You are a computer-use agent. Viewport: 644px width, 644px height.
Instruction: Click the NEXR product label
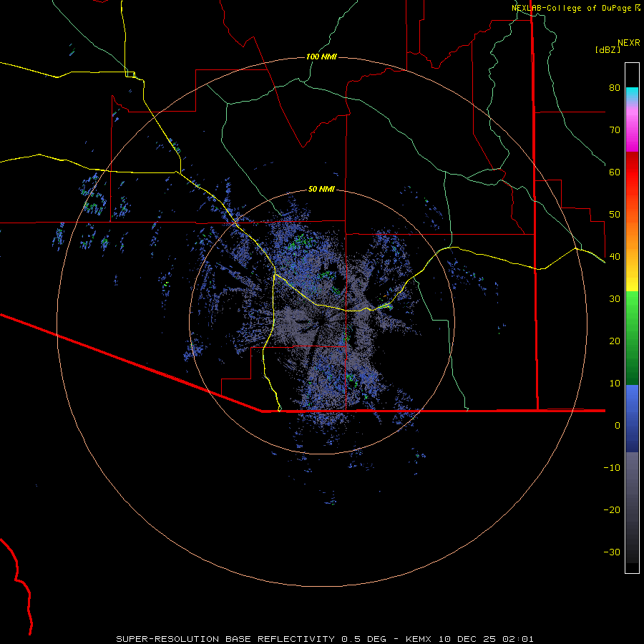point(628,43)
